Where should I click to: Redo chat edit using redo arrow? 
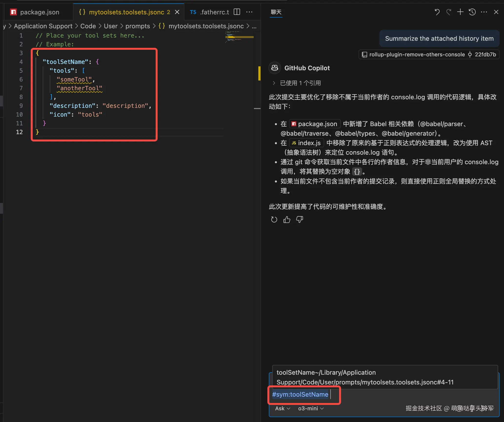(449, 12)
